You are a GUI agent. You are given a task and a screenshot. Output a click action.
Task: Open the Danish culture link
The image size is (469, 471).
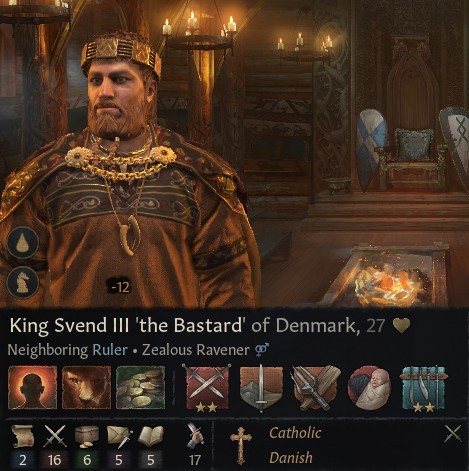tap(291, 457)
